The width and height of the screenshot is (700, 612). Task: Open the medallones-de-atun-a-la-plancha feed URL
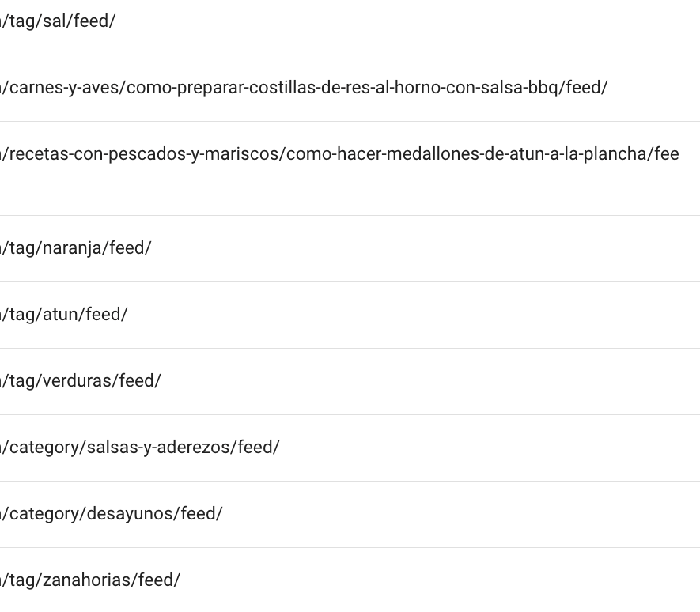pos(339,154)
